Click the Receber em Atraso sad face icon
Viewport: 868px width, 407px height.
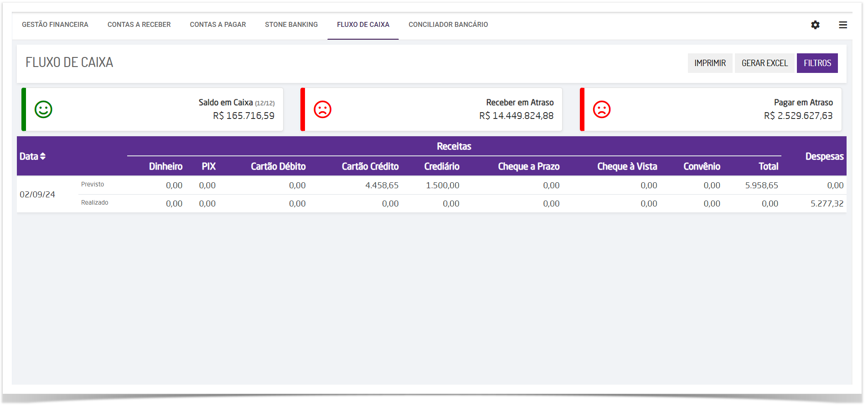323,109
